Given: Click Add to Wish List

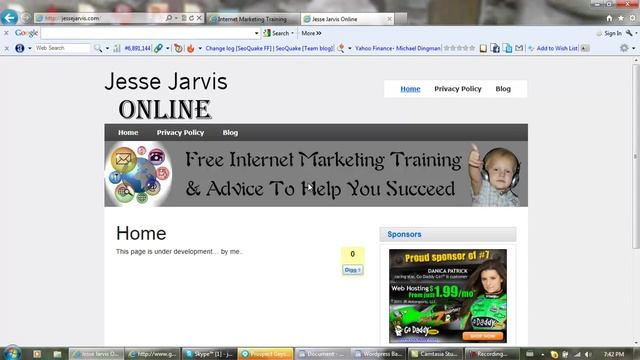Looking at the screenshot, I should tap(557, 48).
